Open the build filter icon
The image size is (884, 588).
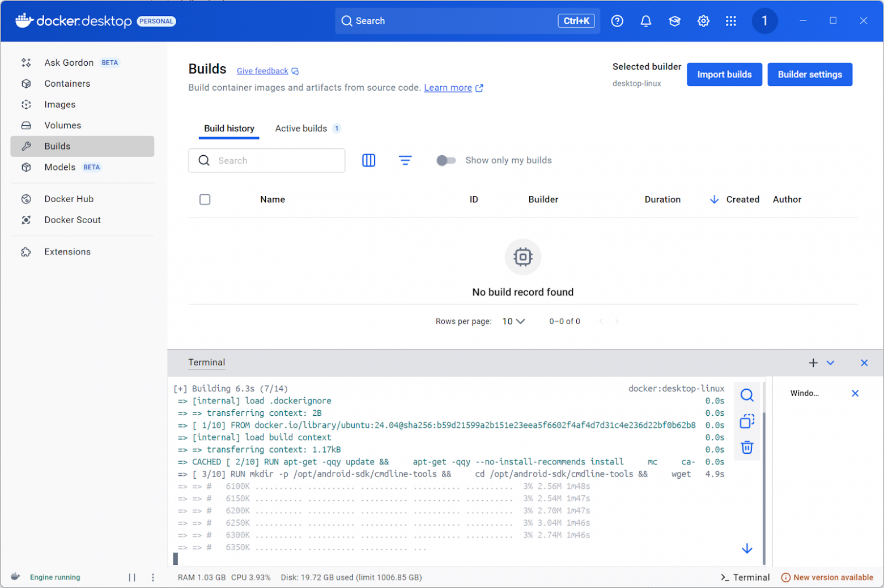coord(405,160)
